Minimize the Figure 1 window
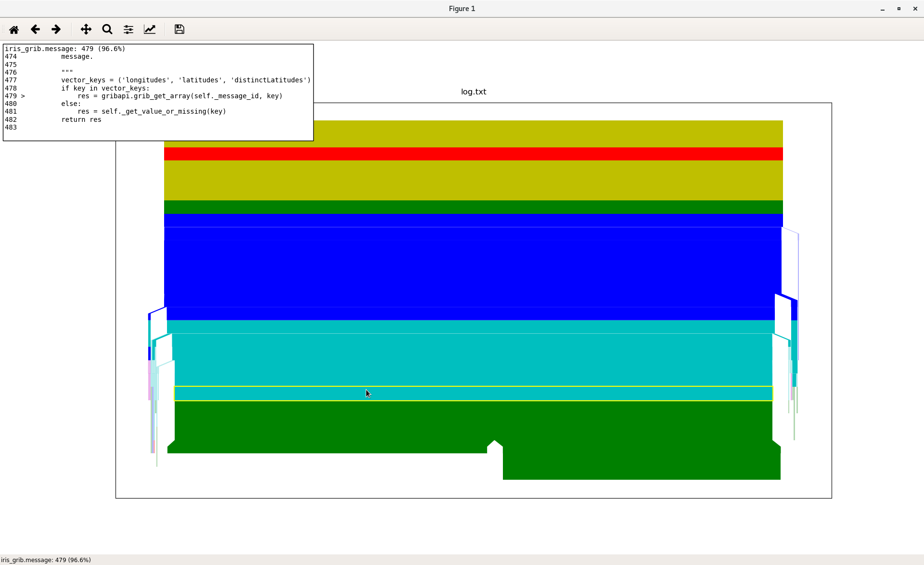 coord(883,9)
